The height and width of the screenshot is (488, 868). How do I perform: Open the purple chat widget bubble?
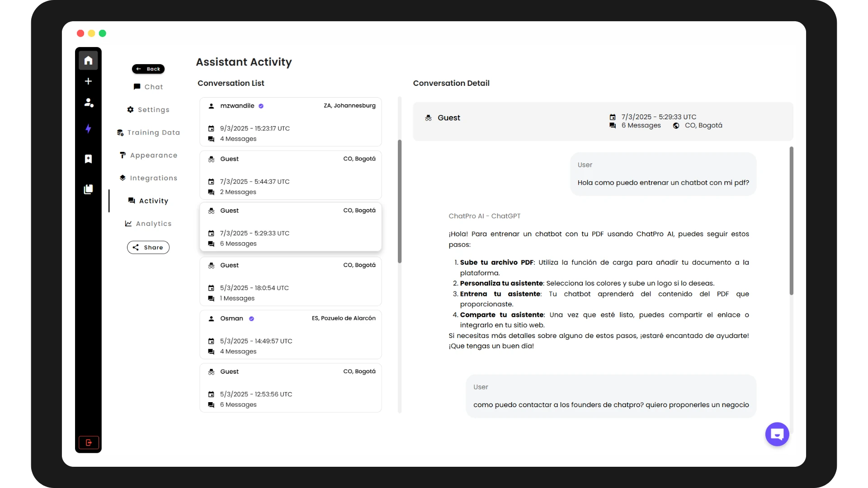click(777, 434)
